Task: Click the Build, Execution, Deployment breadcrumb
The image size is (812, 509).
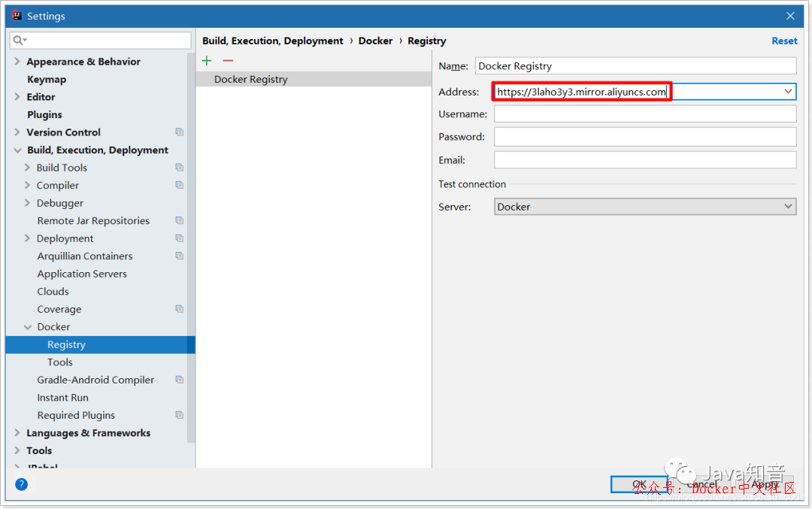Action: pyautogui.click(x=272, y=41)
